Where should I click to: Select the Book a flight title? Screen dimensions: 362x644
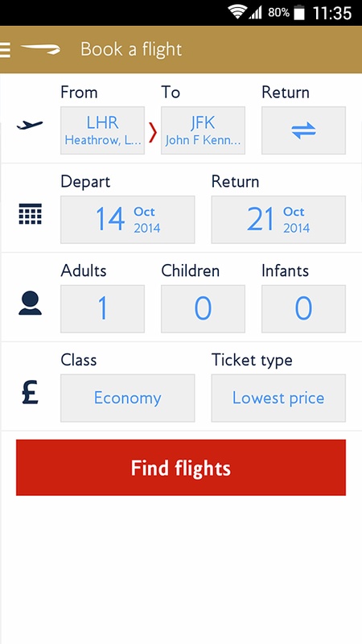pyautogui.click(x=131, y=50)
